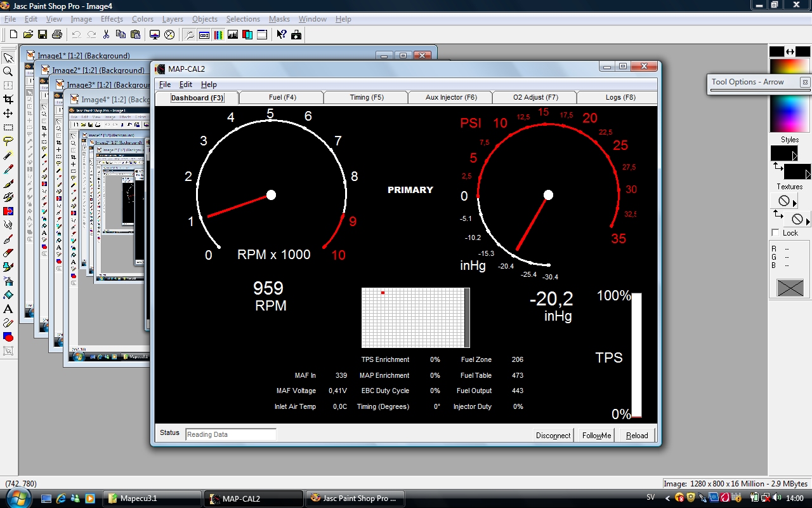Close the Tool Options - Arrow palette
The height and width of the screenshot is (508, 812).
click(804, 82)
